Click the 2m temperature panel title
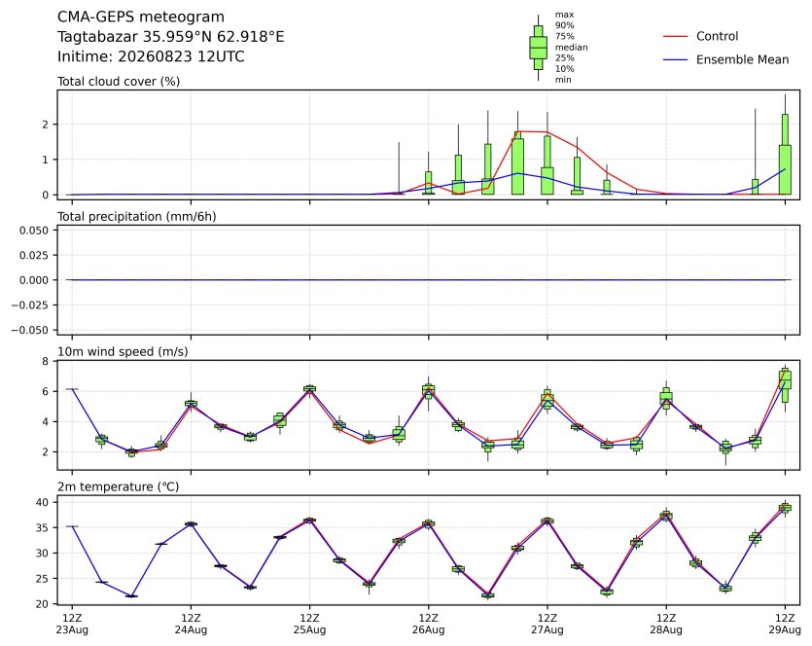 pyautogui.click(x=118, y=487)
